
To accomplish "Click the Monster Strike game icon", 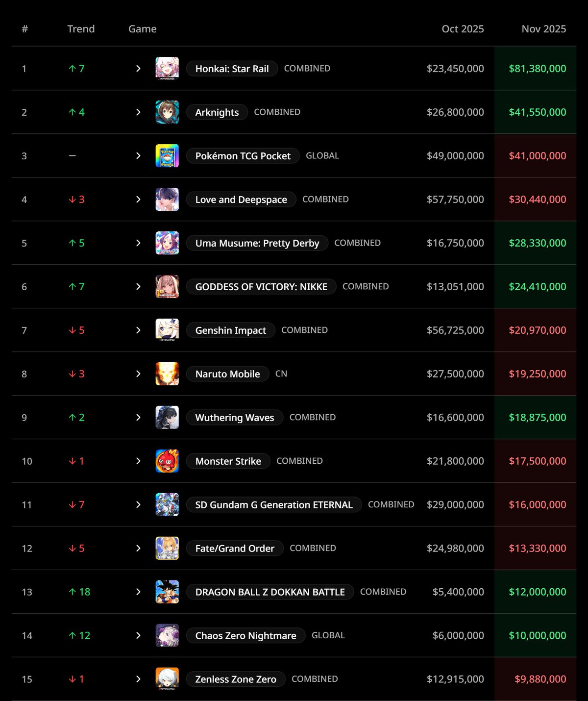I will [167, 461].
